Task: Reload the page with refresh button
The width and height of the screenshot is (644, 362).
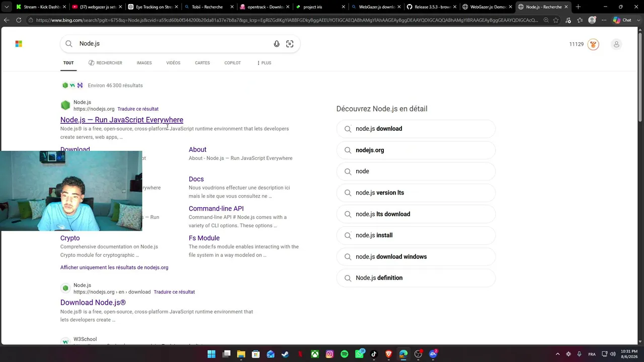Action: [x=19, y=20]
